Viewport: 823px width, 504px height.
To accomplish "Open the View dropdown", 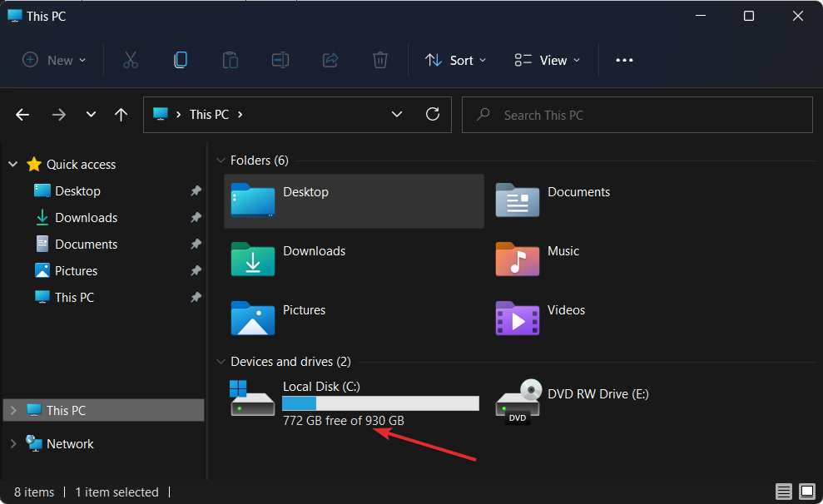I will (546, 60).
